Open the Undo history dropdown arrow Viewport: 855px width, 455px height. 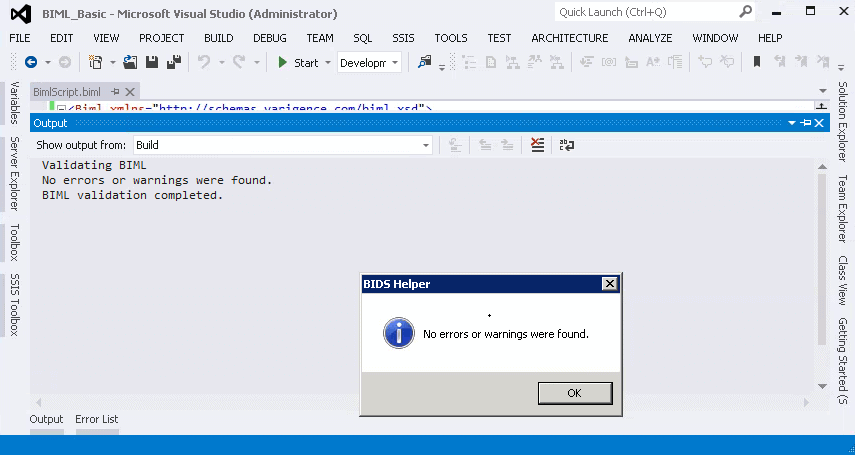tap(221, 63)
